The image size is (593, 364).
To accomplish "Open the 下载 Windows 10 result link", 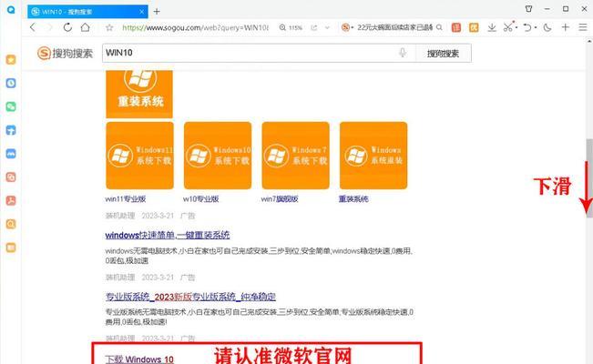I will (139, 359).
